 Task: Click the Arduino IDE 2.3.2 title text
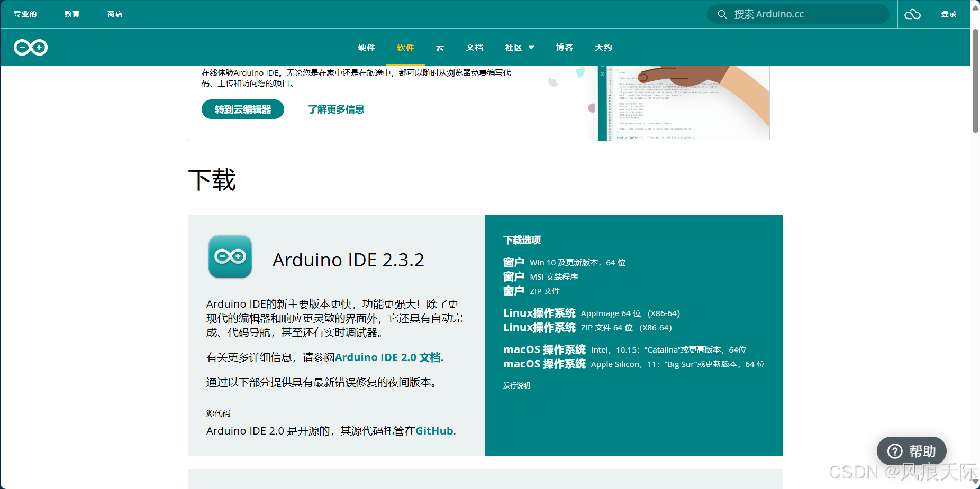348,260
